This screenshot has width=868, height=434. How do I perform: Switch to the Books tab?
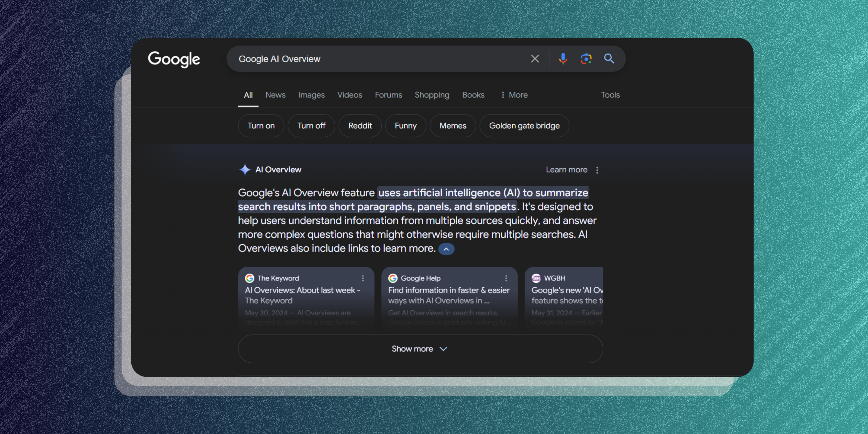click(473, 95)
